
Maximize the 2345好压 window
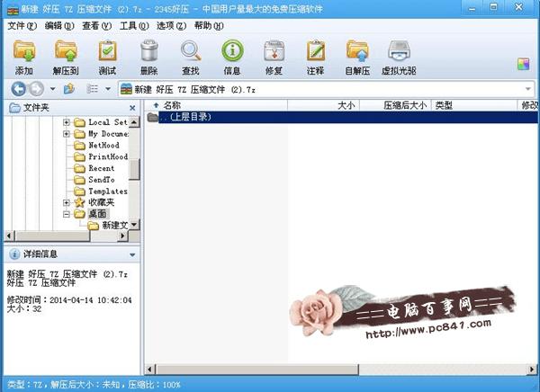[494, 7]
